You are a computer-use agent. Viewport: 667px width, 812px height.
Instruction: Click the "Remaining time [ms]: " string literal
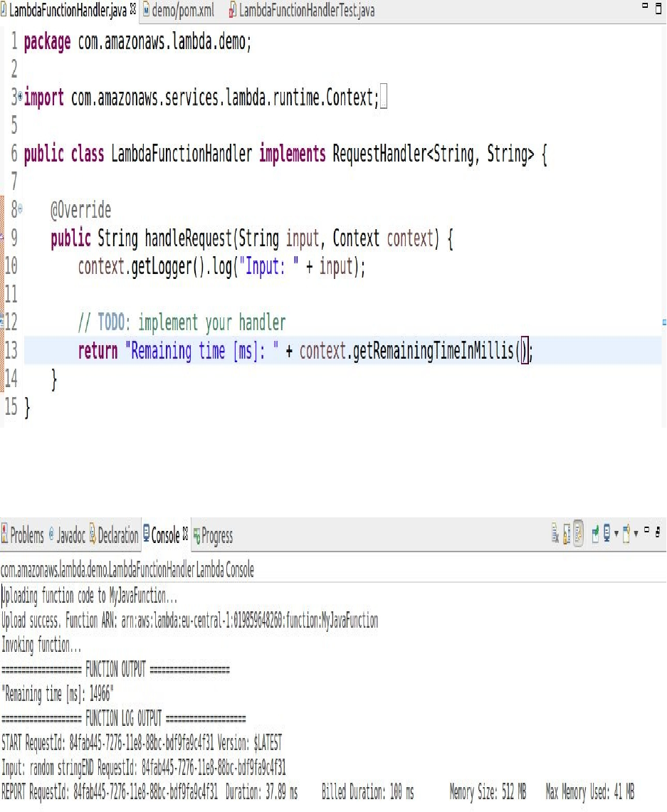coord(202,351)
